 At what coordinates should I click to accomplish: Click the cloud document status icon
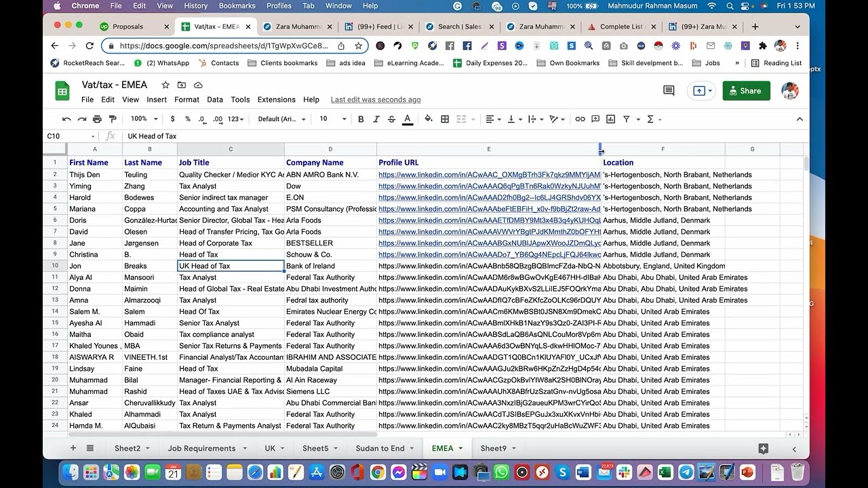coord(198,85)
